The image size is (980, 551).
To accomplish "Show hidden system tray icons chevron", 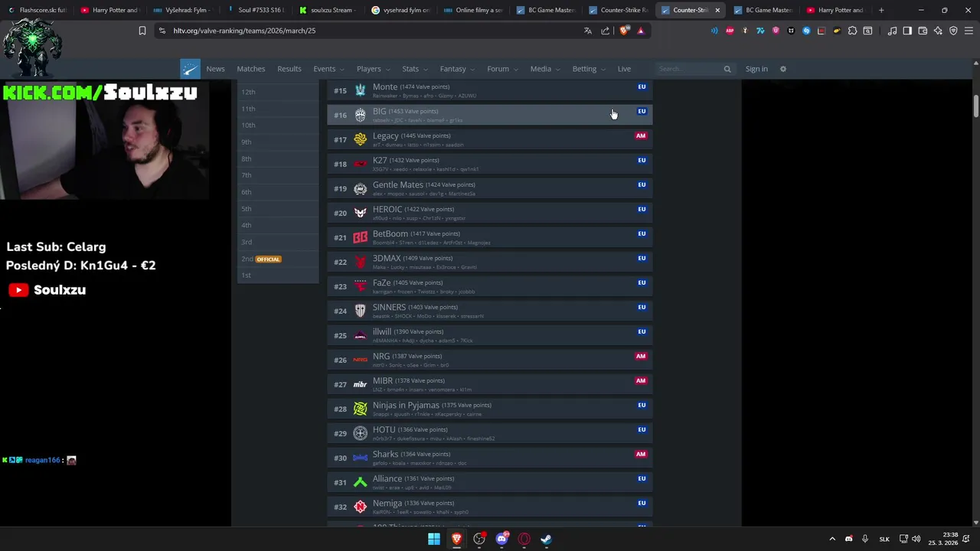I will point(832,539).
